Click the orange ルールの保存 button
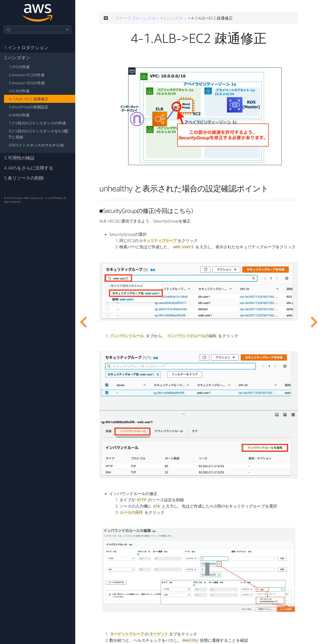Screen dimensions: 322x644 tap(286, 609)
